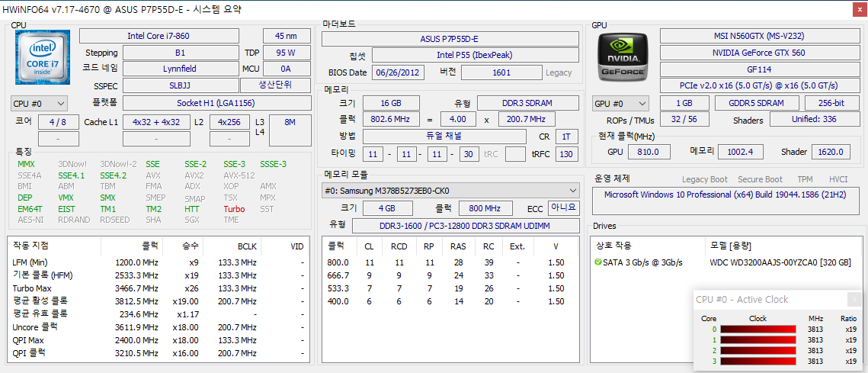Click the ASUS P7P55D-E motherboard field
This screenshot has height=373, width=868.
tap(450, 39)
